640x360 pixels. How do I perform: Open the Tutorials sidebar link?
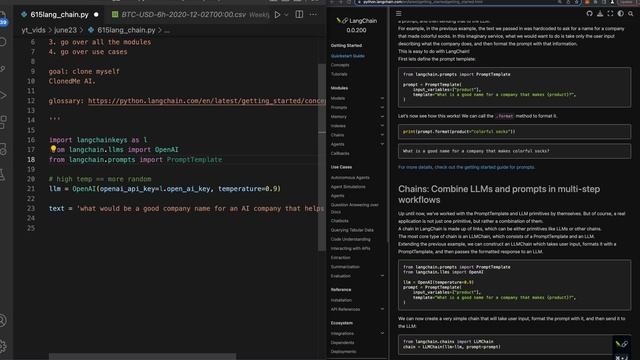tap(339, 74)
